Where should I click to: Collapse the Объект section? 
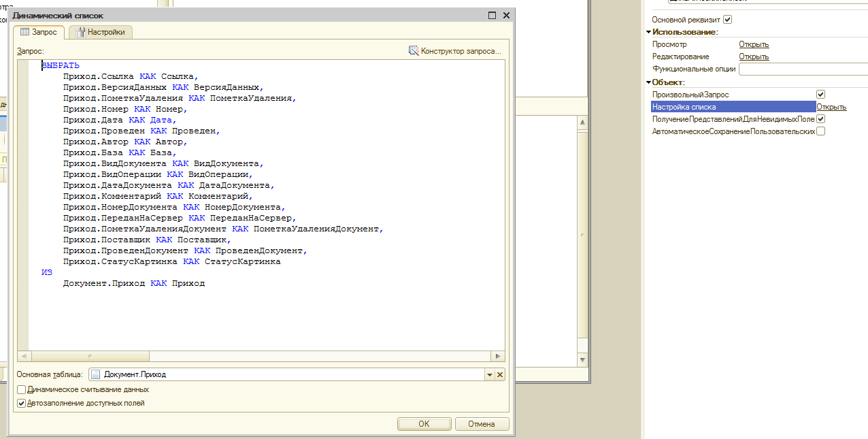(x=649, y=82)
